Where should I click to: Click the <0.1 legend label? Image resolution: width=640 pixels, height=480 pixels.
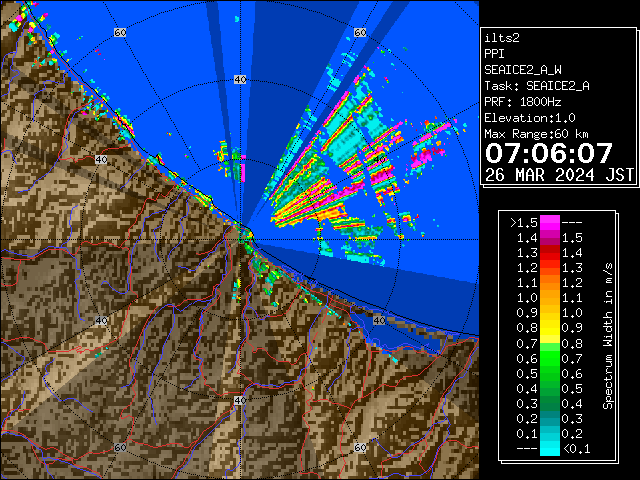[576, 449]
